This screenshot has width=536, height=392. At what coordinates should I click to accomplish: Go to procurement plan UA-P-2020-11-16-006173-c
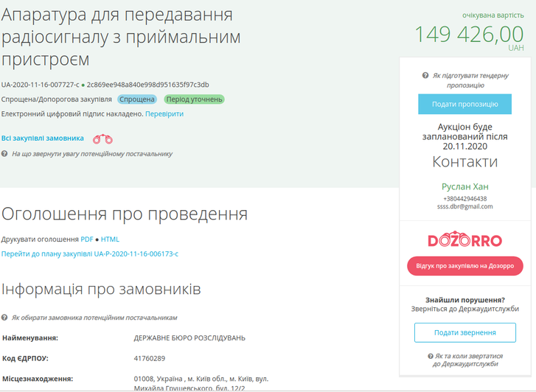click(x=90, y=254)
